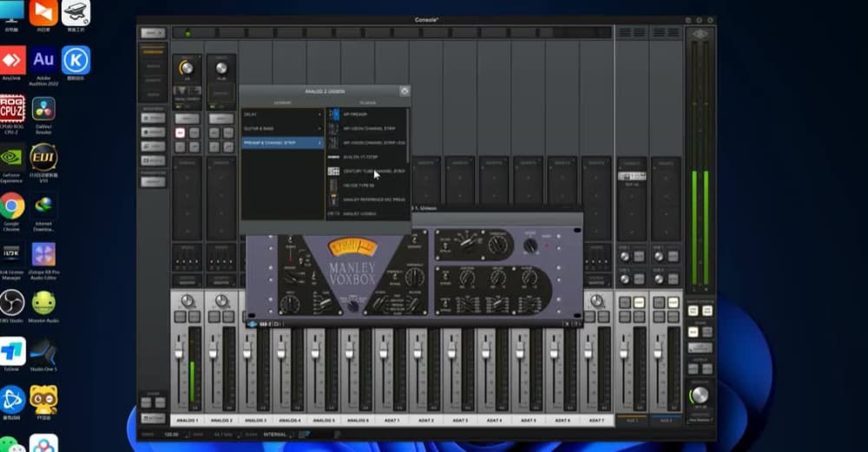The height and width of the screenshot is (452, 868).
Task: Click the PARAMETERS default button in sidebar
Action: pyautogui.click(x=154, y=182)
